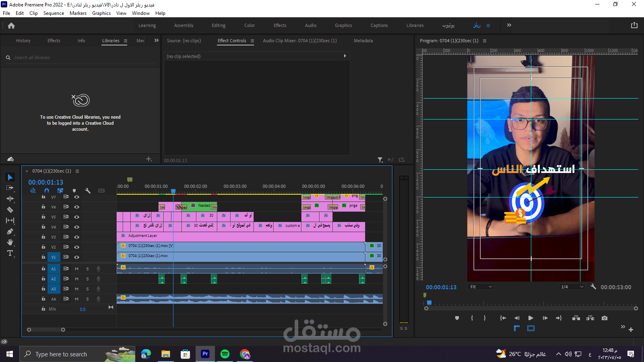Toggle A3 track targeting button
Screen dimensions: 644x362
(x=54, y=289)
